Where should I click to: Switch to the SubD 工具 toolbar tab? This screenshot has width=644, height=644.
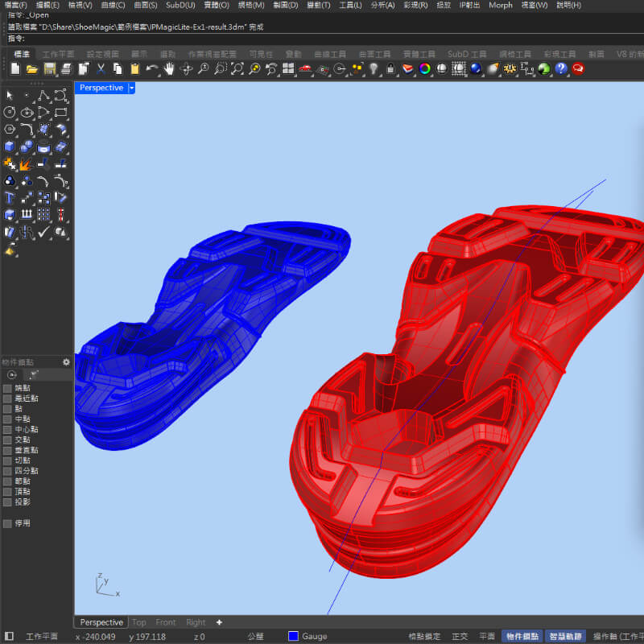click(467, 54)
